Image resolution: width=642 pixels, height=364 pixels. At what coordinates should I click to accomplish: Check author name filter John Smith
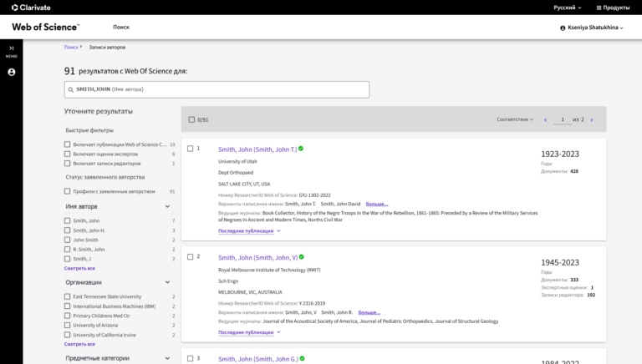(x=67, y=240)
